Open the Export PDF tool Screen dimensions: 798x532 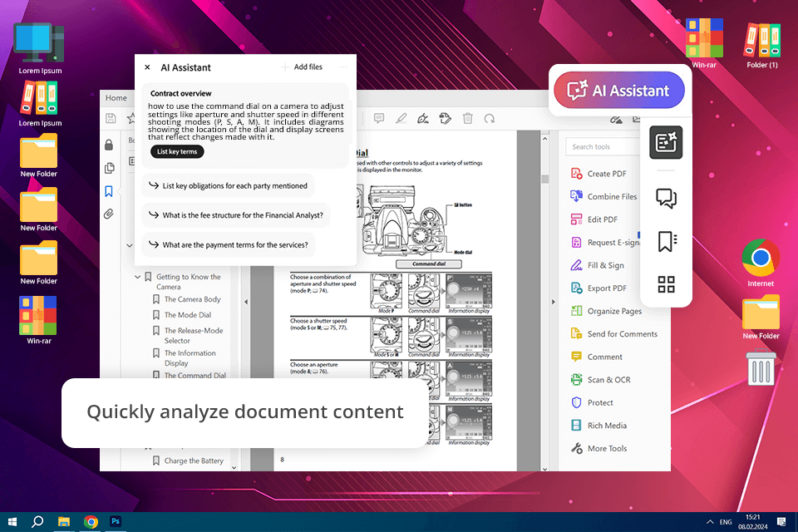coord(599,288)
